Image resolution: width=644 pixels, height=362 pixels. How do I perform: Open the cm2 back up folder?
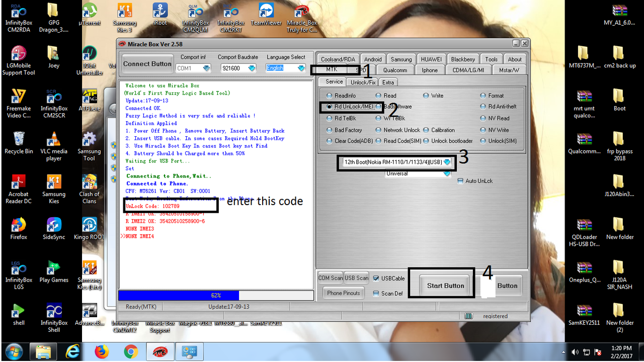click(619, 57)
